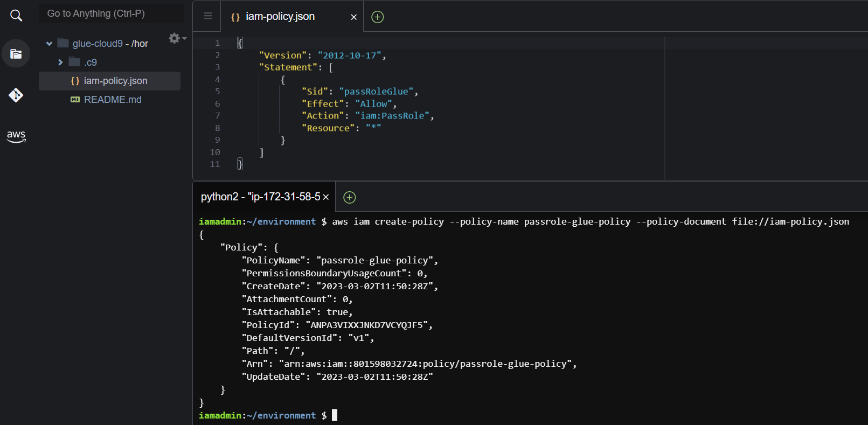
Task: Click line number 11 in the editor gutter
Action: coord(215,164)
